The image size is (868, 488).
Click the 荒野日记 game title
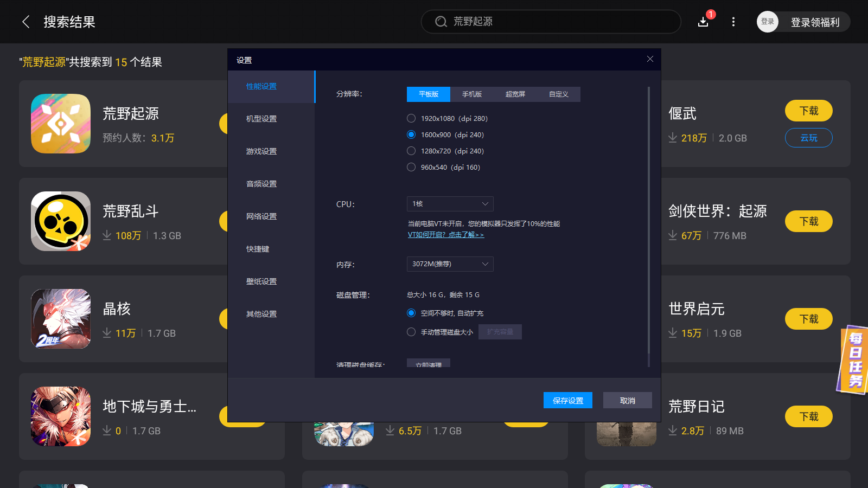point(697,406)
